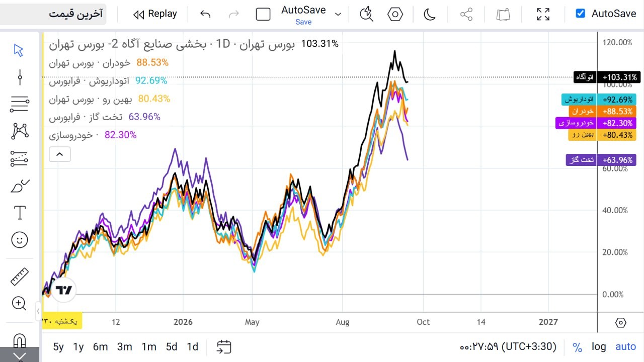Open the layout setup square icon

263,14
